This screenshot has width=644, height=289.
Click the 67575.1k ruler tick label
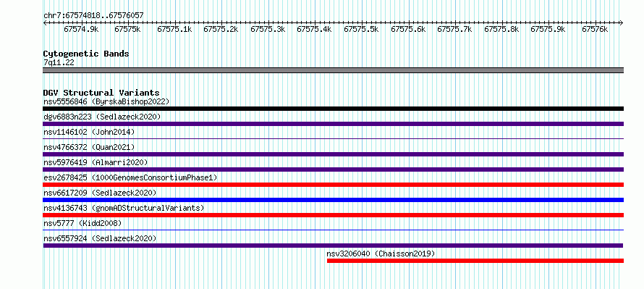(x=174, y=30)
